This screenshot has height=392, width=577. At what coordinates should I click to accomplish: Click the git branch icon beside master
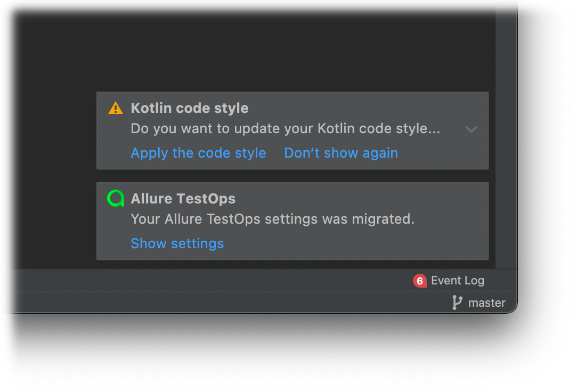point(457,303)
